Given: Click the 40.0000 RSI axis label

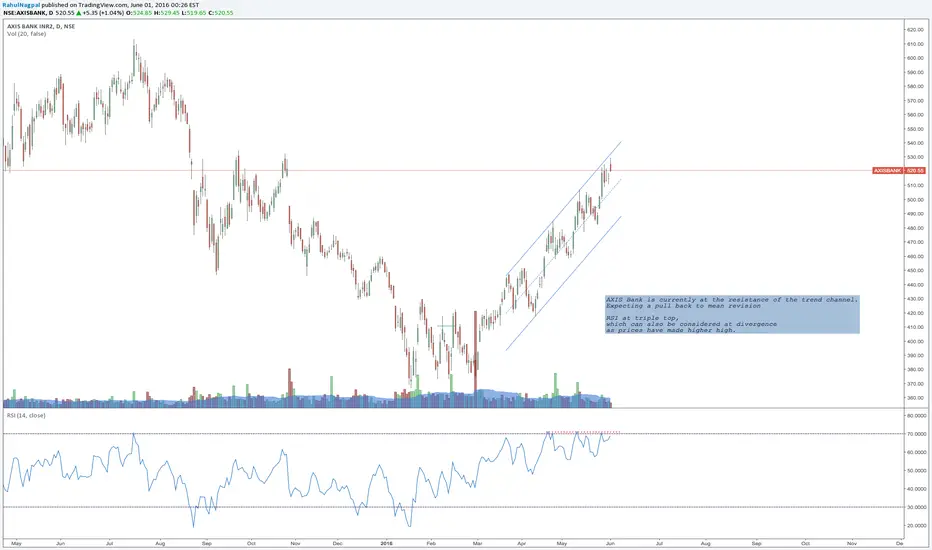Looking at the screenshot, I should pyautogui.click(x=916, y=489).
